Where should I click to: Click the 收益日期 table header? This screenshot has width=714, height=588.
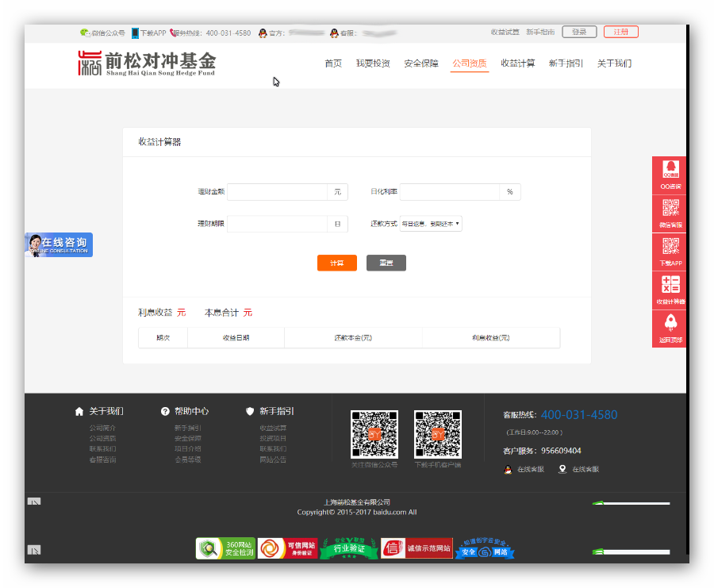236,338
